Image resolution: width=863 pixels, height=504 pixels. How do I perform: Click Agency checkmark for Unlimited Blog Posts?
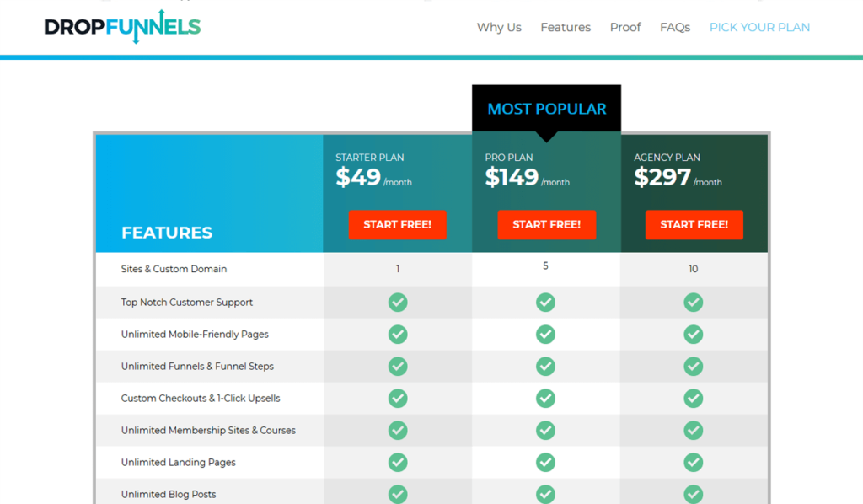click(693, 494)
